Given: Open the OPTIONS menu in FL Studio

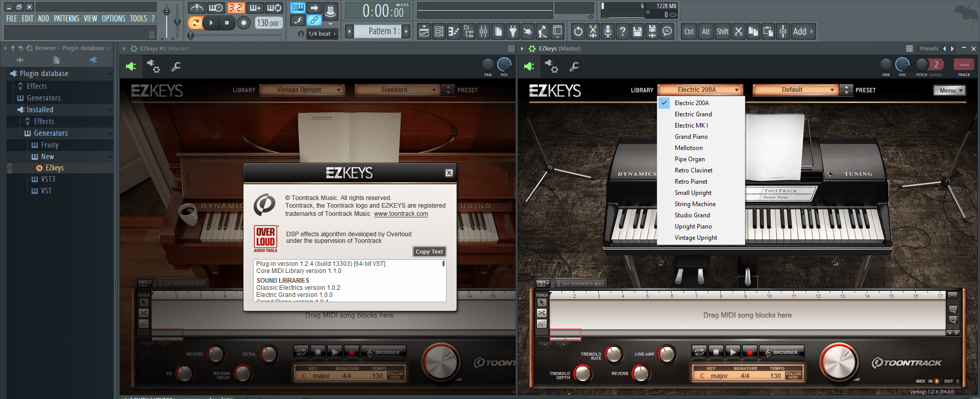Looking at the screenshot, I should pyautogui.click(x=113, y=18).
